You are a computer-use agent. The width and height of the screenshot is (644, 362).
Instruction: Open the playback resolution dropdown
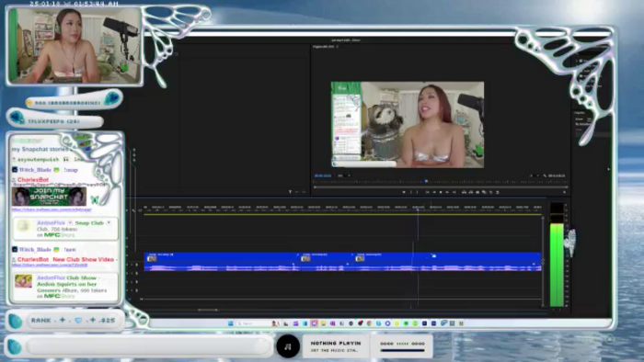click(x=534, y=175)
